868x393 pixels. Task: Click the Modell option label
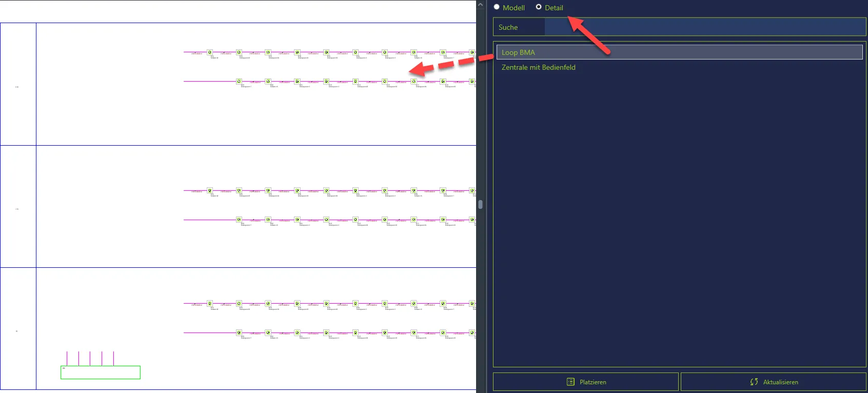(514, 8)
